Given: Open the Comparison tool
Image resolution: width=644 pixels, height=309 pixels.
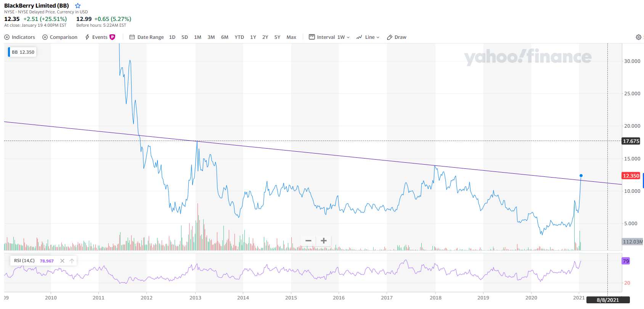Looking at the screenshot, I should tap(60, 37).
